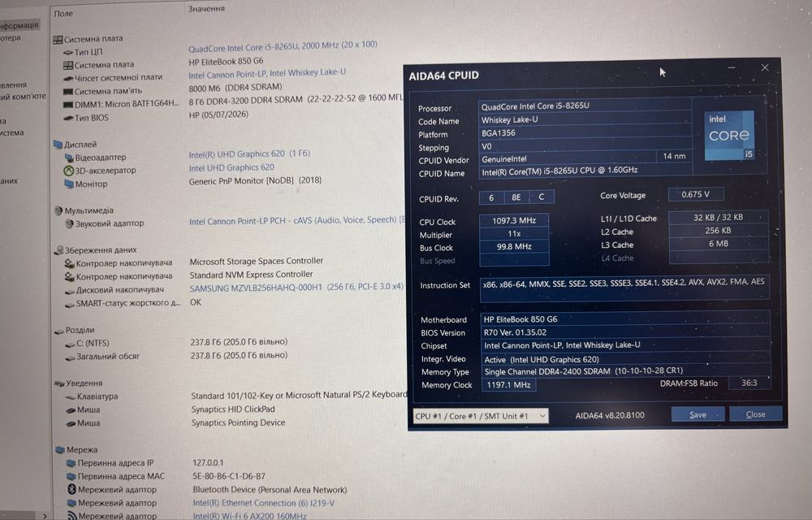This screenshot has width=812, height=520.
Task: Click the Монітор display icon
Action: coord(69,184)
